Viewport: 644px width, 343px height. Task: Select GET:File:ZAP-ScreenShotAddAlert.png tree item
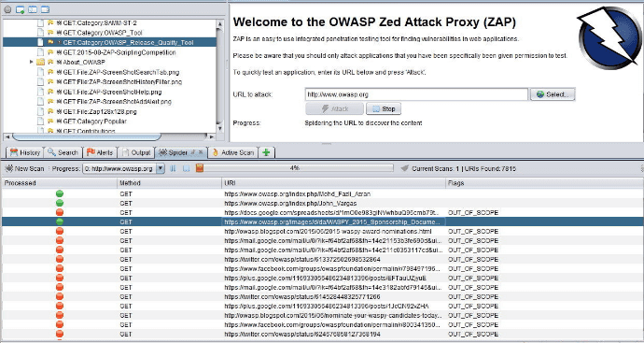click(x=117, y=102)
